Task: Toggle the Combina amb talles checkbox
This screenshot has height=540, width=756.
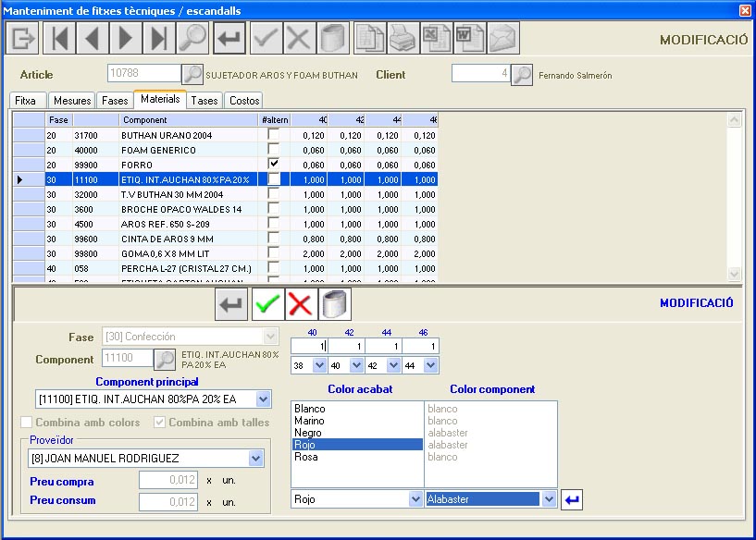Action: (x=159, y=423)
